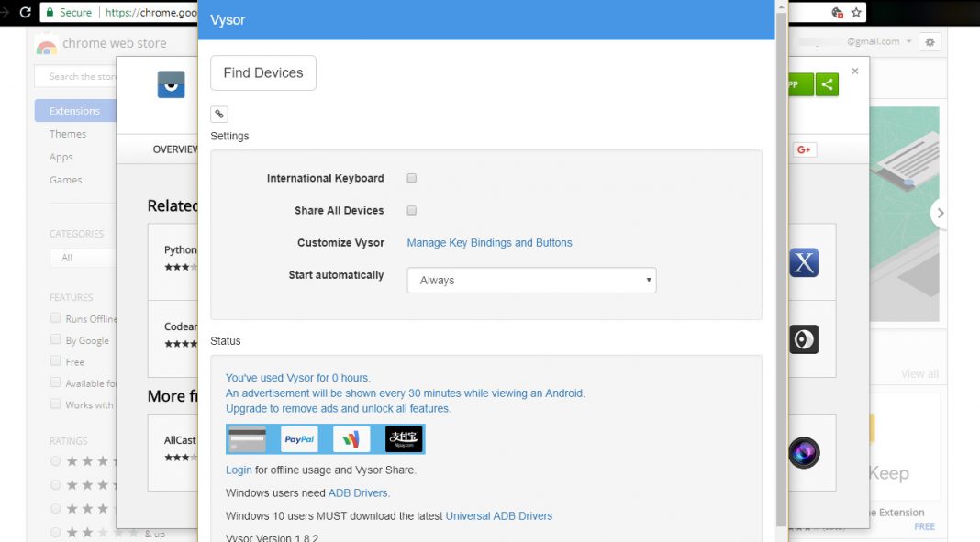This screenshot has width=980, height=542.
Task: Click the Google Translate icon in address bar
Action: [836, 13]
